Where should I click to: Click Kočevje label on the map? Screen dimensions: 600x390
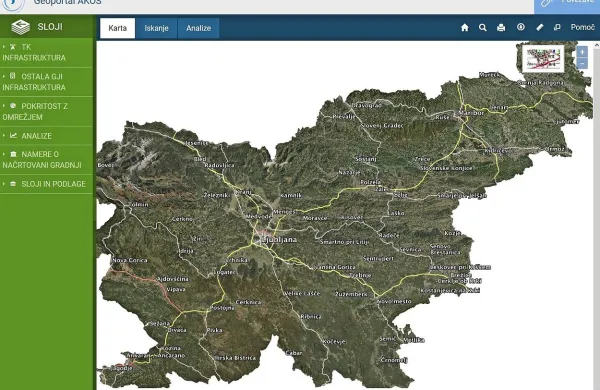click(334, 341)
